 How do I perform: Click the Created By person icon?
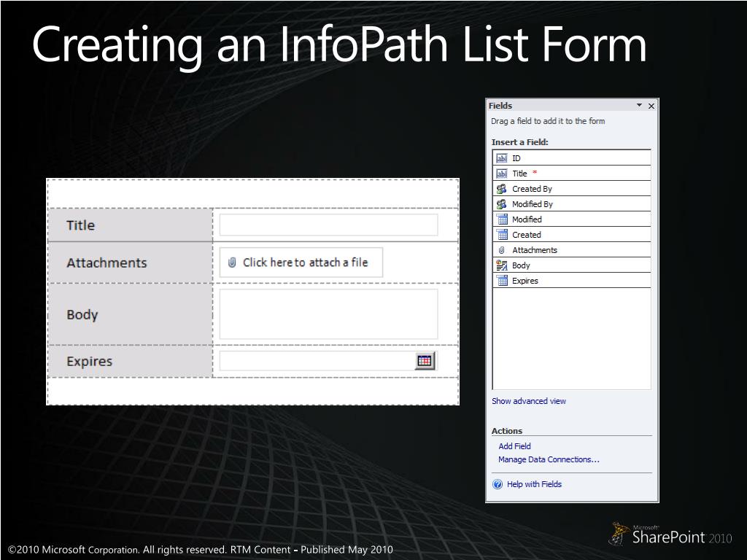502,189
